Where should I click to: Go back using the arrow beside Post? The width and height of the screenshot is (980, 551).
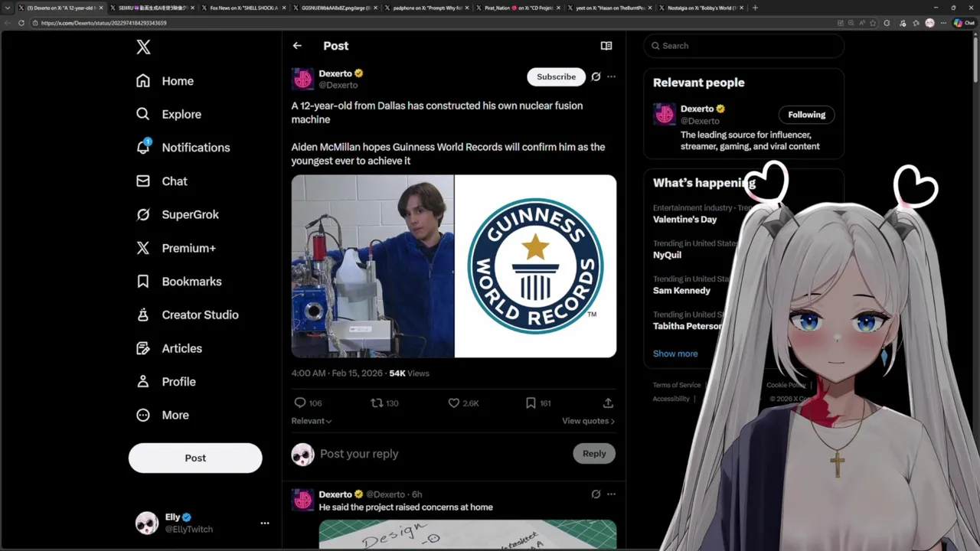click(x=297, y=46)
